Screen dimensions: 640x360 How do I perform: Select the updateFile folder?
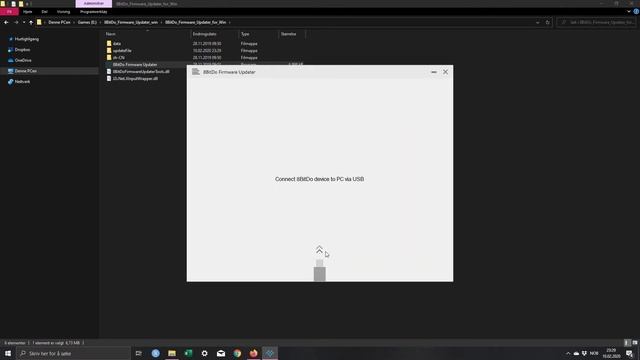122,51
